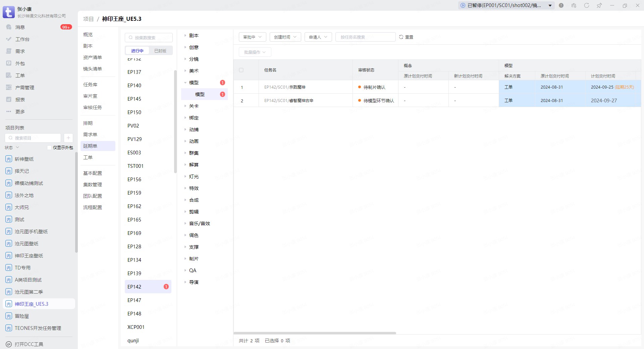Open the 打开DCC工具 launcher icon
The image size is (644, 349).
(9, 344)
